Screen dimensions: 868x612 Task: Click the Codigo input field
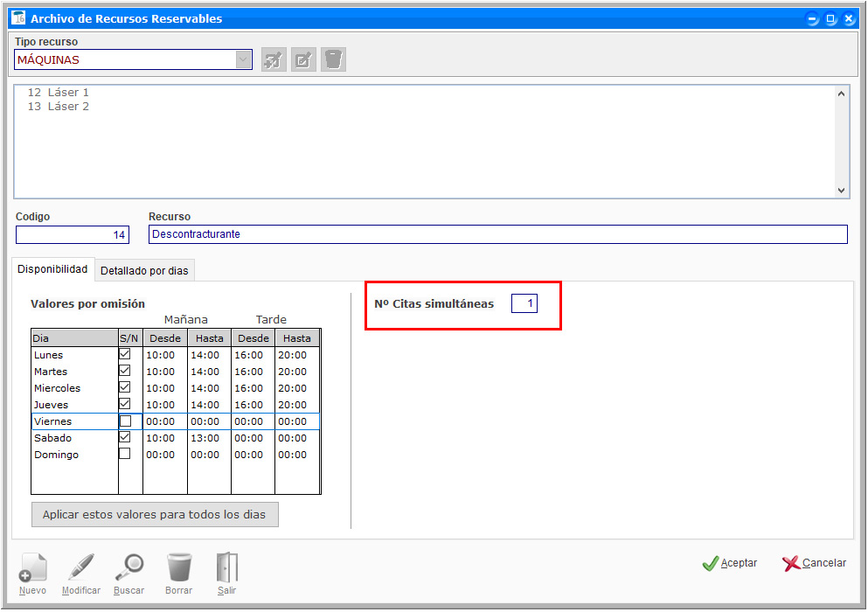point(73,235)
